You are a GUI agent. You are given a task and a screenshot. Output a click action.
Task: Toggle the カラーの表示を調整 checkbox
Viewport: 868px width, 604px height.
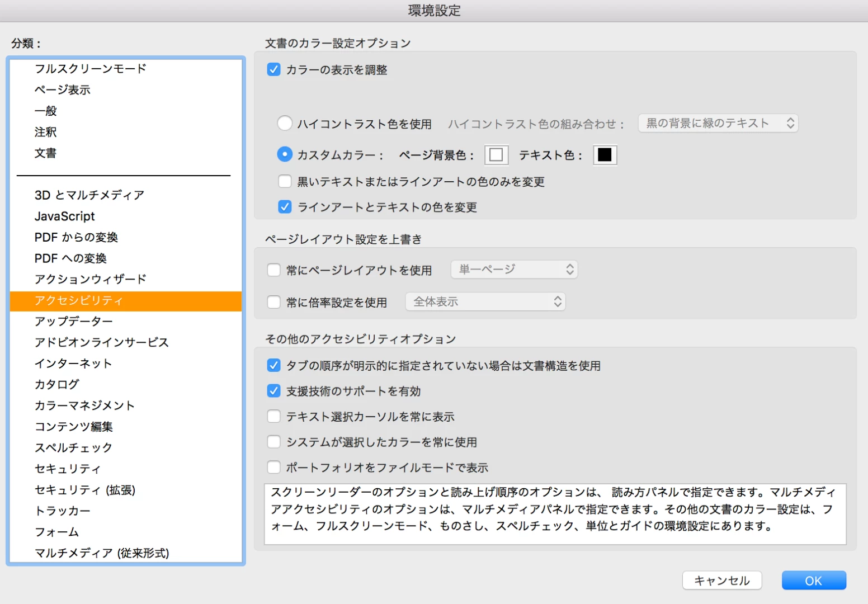click(273, 69)
